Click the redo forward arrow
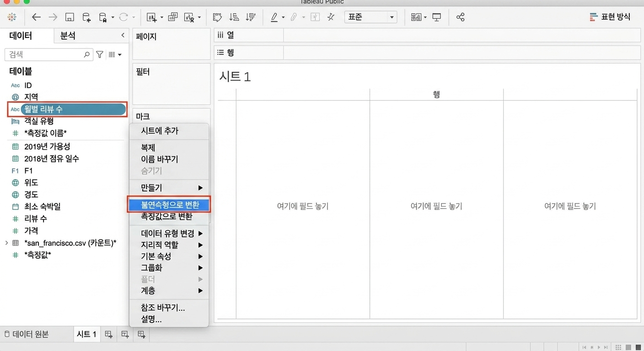The image size is (644, 351). tap(53, 17)
